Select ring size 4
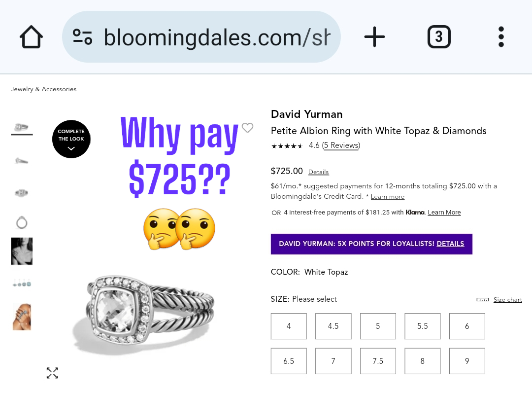 (x=289, y=326)
